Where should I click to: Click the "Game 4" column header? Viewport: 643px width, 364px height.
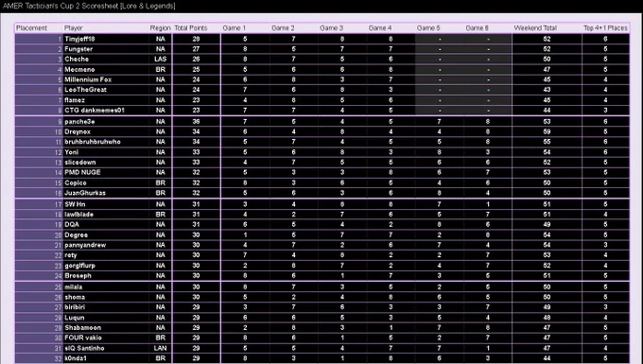click(x=380, y=28)
